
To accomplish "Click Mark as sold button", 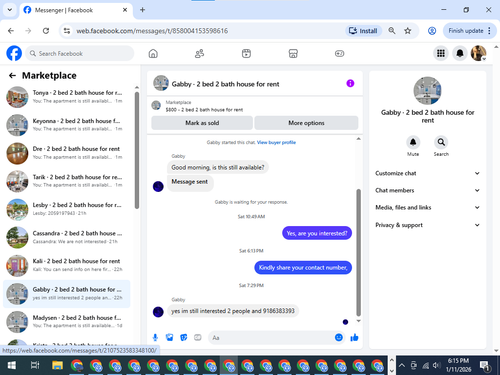I will pyautogui.click(x=202, y=123).
